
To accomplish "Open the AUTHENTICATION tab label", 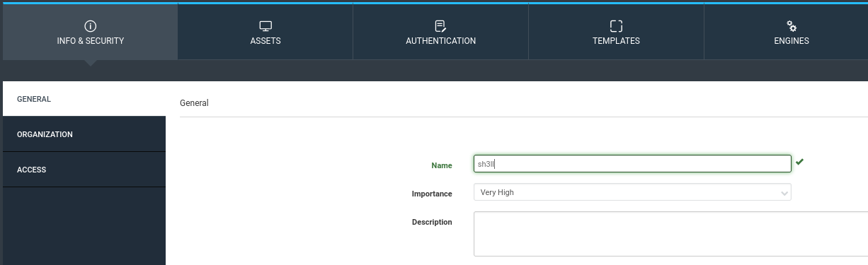I will [x=440, y=41].
